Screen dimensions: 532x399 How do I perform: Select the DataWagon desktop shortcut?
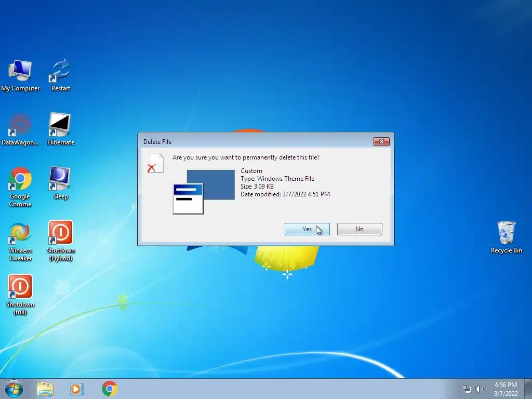click(x=20, y=129)
